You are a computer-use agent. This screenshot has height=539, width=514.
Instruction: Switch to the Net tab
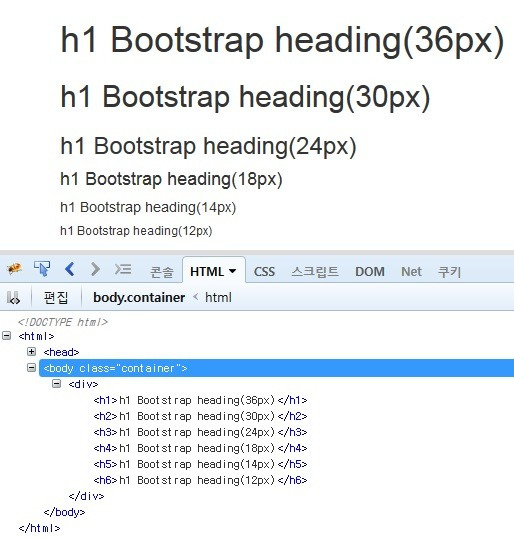[411, 272]
